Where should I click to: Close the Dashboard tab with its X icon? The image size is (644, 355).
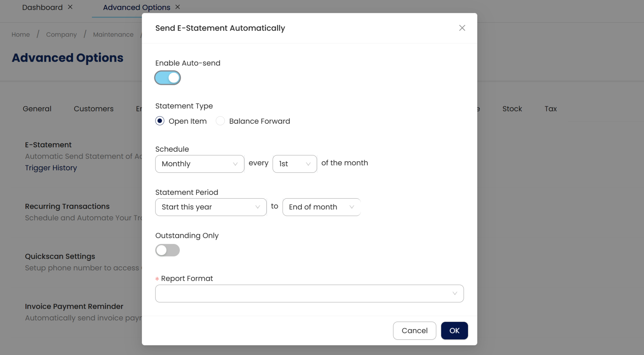[x=70, y=7]
